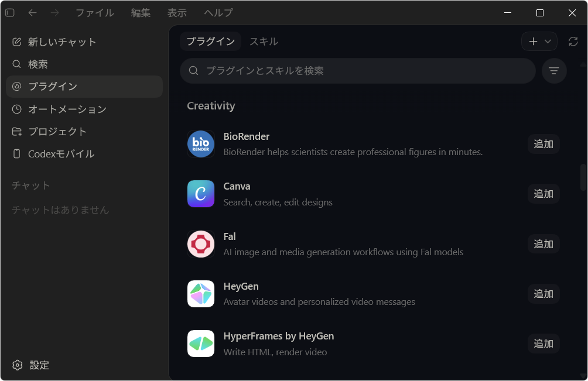This screenshot has height=381, width=588.
Task: Click the 検索 magnifier icon in sidebar
Action: coord(16,64)
